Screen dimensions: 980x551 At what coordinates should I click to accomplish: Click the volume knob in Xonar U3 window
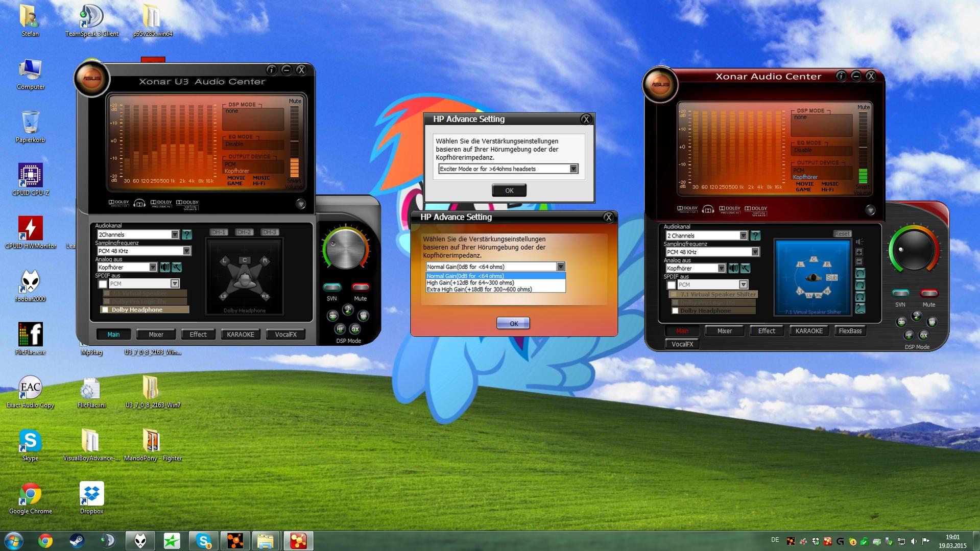[346, 250]
